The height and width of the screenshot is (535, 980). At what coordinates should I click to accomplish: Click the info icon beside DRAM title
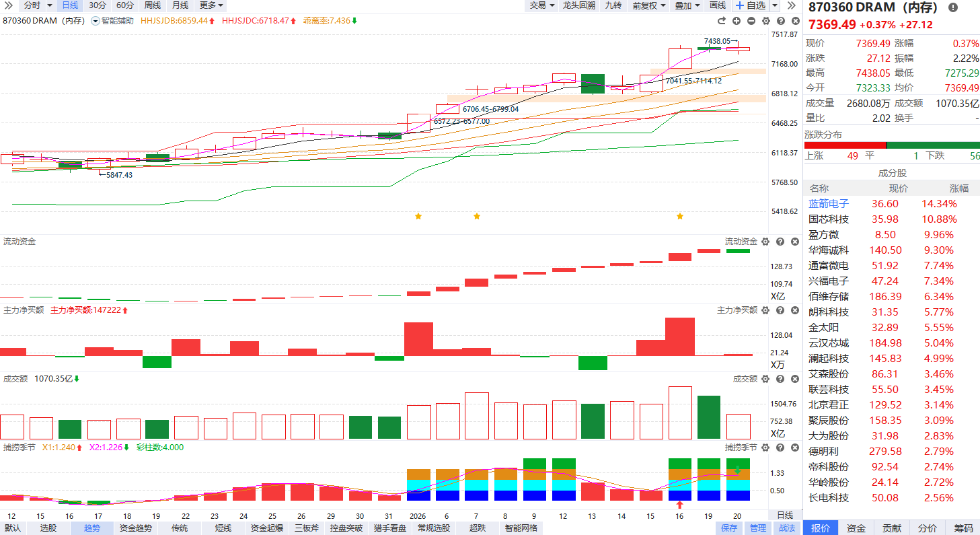pyautogui.click(x=952, y=7)
